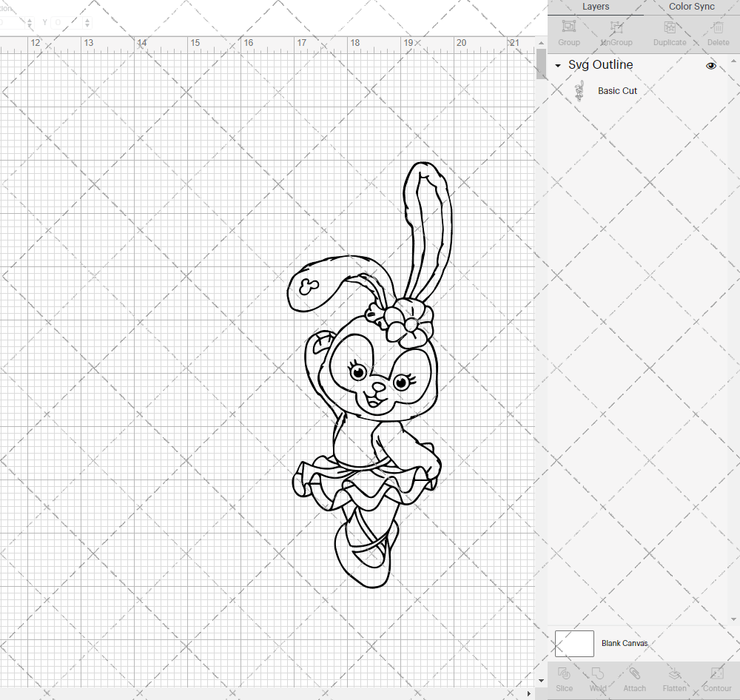The image size is (740, 700).
Task: Click the canvas scroll down arrow
Action: click(x=541, y=681)
